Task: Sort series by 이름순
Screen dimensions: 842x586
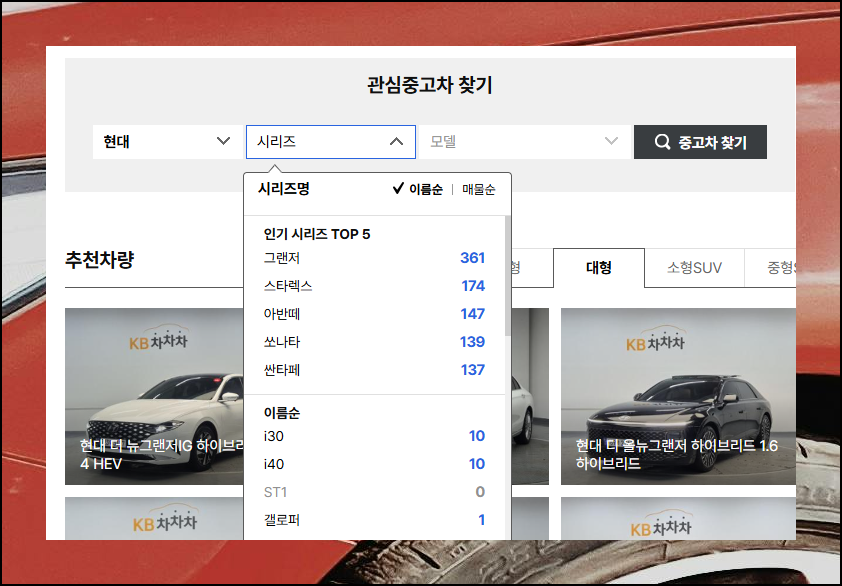Action: (x=418, y=189)
